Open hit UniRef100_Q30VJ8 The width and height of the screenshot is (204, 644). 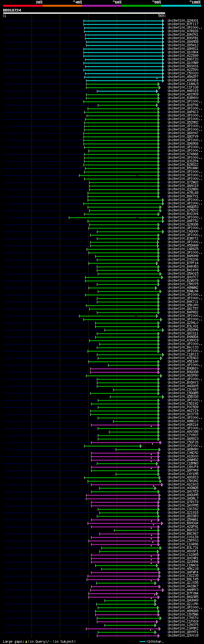tap(183, 635)
